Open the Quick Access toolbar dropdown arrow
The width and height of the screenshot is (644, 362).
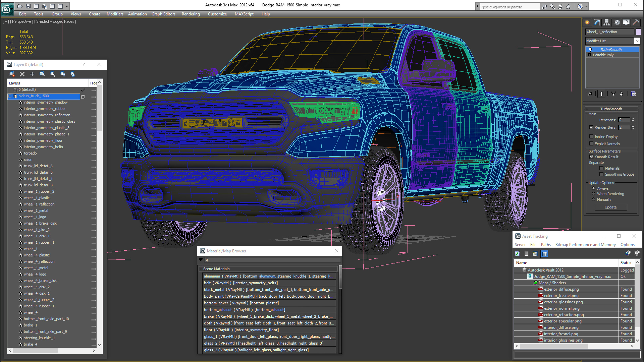(x=67, y=6)
